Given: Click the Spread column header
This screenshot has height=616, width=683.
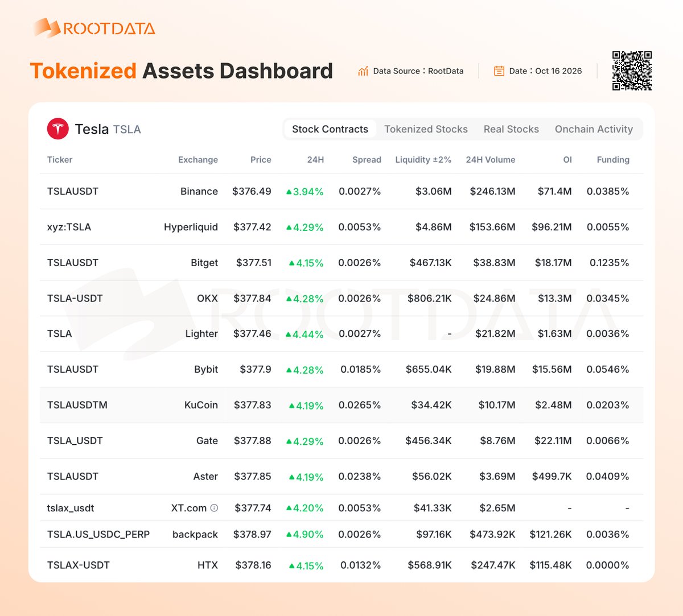Looking at the screenshot, I should click(367, 160).
